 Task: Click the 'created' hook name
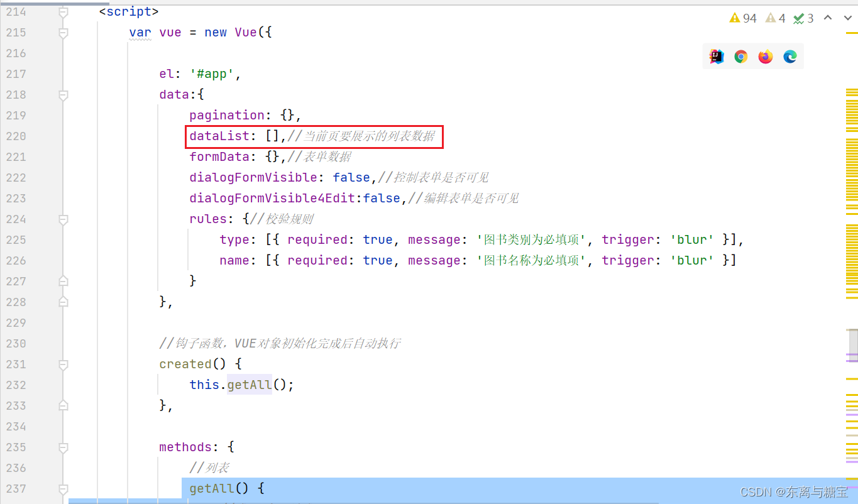(x=185, y=364)
